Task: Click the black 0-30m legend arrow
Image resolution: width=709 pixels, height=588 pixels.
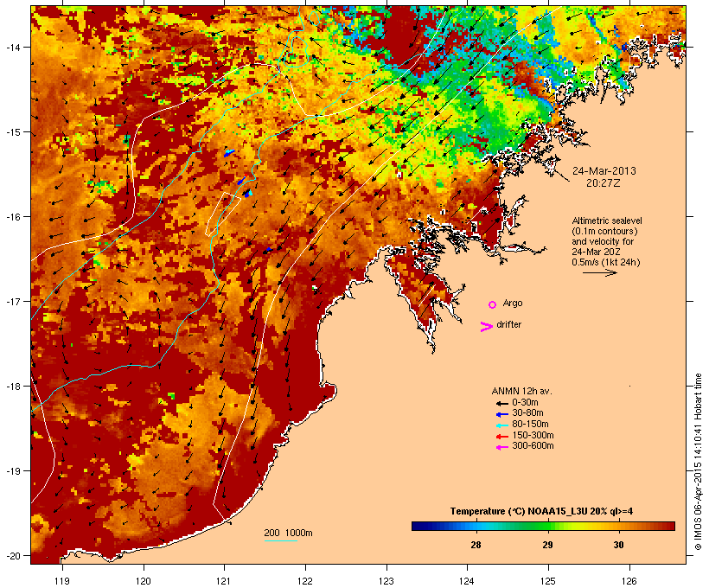Action: click(501, 403)
